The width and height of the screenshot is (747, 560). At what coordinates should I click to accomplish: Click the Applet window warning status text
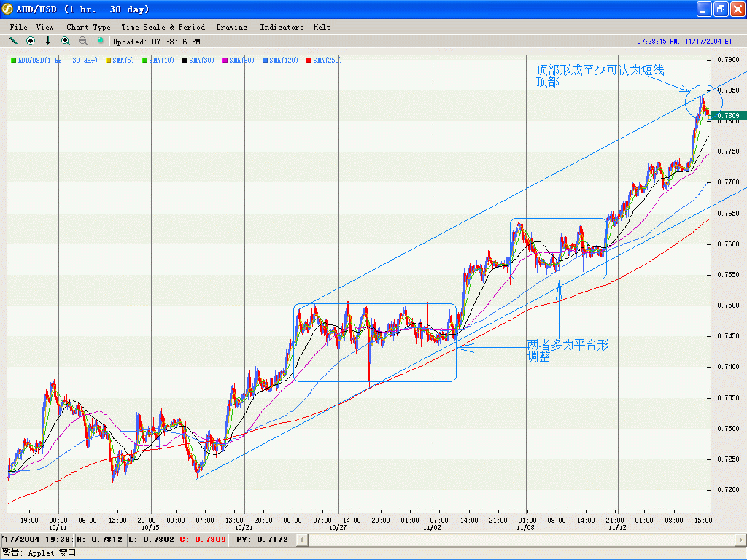39,553
